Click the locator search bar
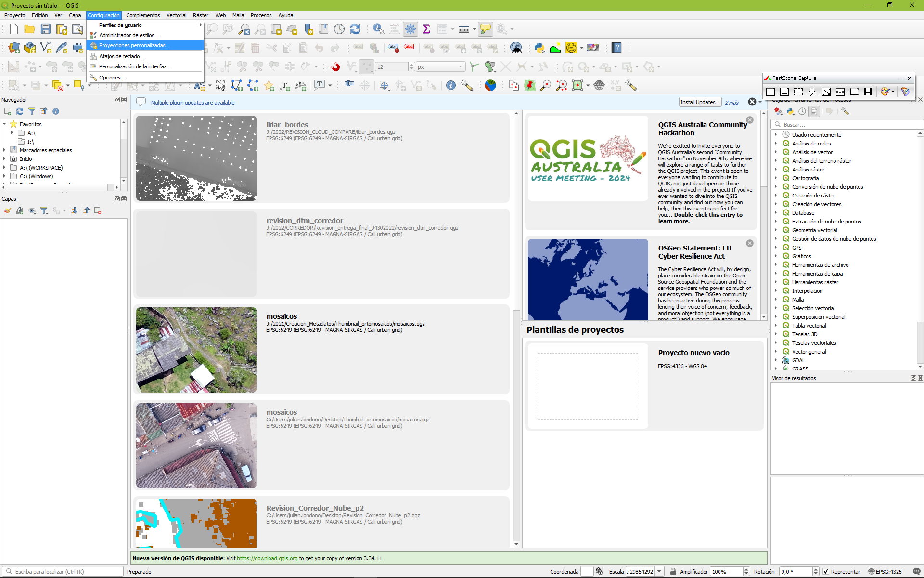 [63, 572]
